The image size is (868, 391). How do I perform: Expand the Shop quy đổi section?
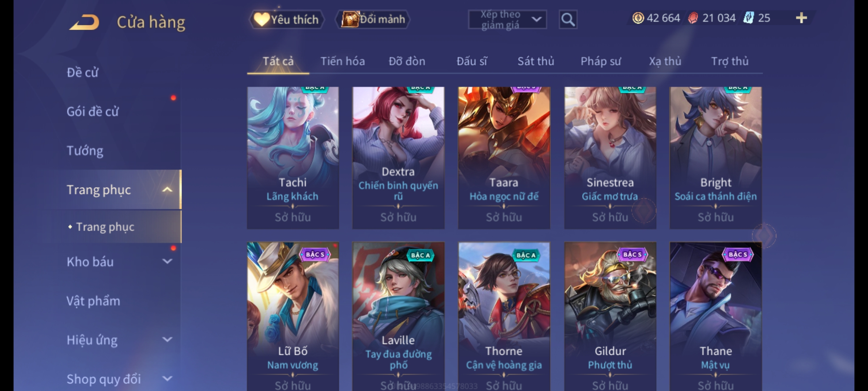167,379
